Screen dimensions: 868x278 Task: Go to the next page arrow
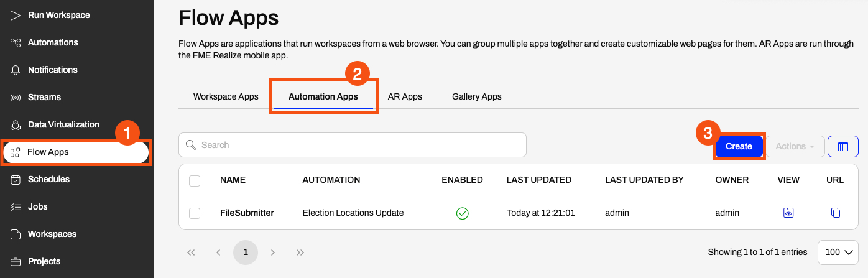tap(273, 253)
